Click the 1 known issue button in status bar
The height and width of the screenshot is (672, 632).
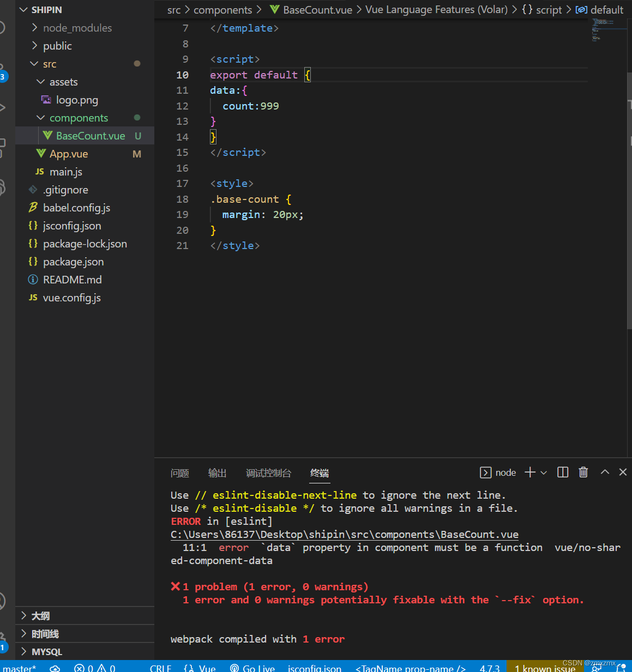[x=544, y=667]
